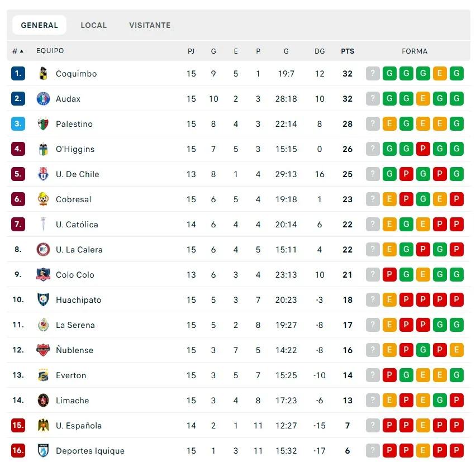This screenshot has width=476, height=462.
Task: Sort standings by DG column header
Action: [x=320, y=51]
